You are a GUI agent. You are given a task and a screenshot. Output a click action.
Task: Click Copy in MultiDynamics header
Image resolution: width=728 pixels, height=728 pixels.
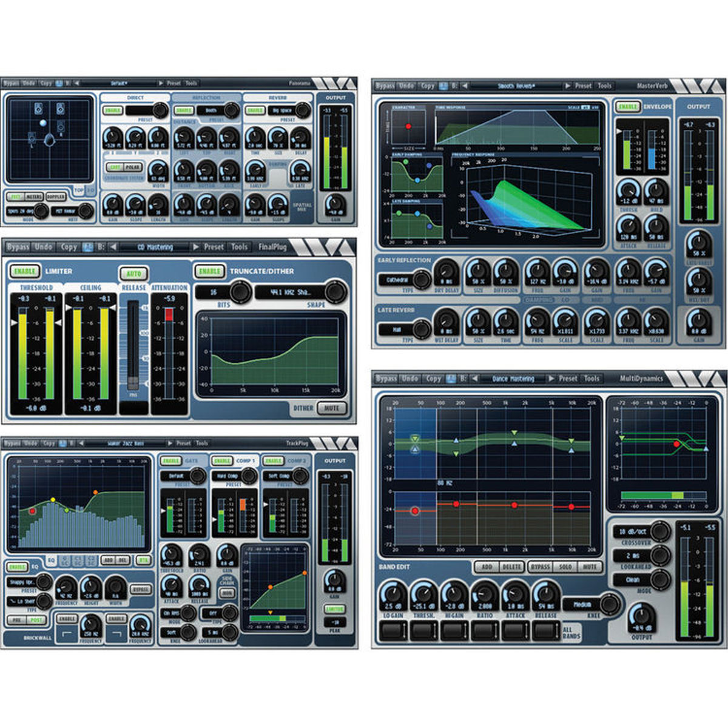click(x=433, y=379)
